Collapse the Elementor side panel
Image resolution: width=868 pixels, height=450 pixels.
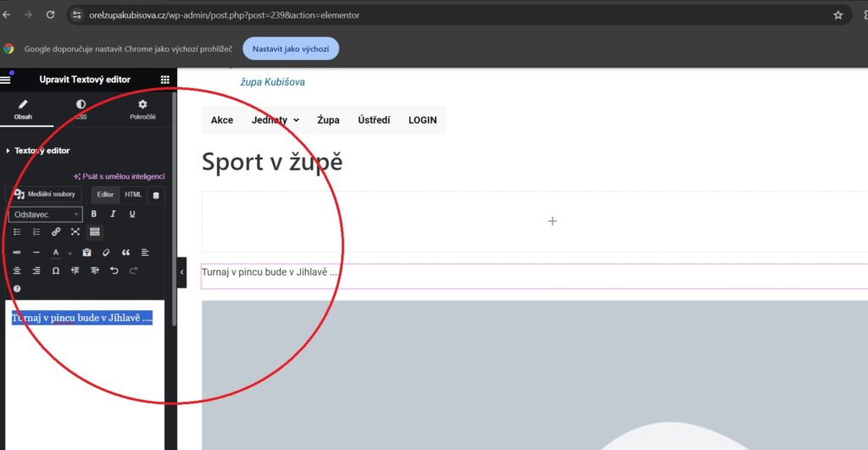181,272
